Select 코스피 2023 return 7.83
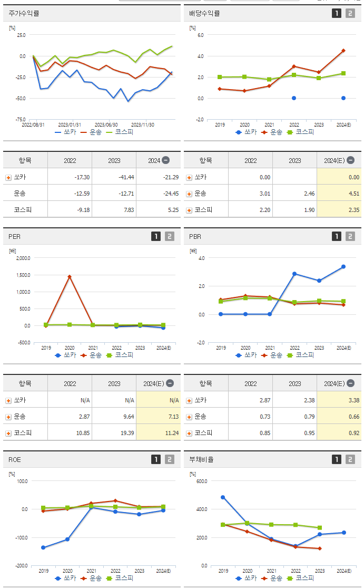The height and width of the screenshot is (588, 364). 129,210
